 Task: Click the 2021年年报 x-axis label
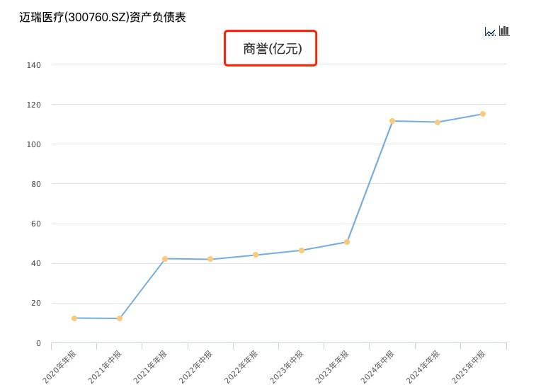[150, 367]
